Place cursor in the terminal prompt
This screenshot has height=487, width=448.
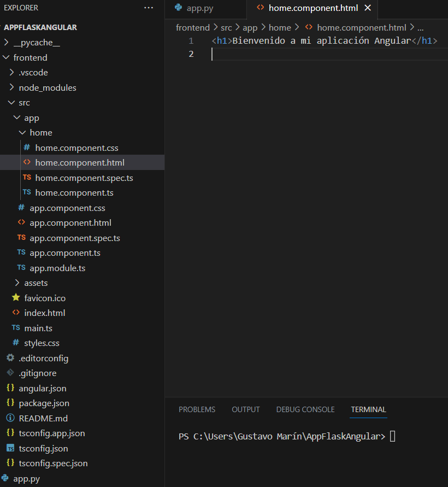(x=392, y=436)
